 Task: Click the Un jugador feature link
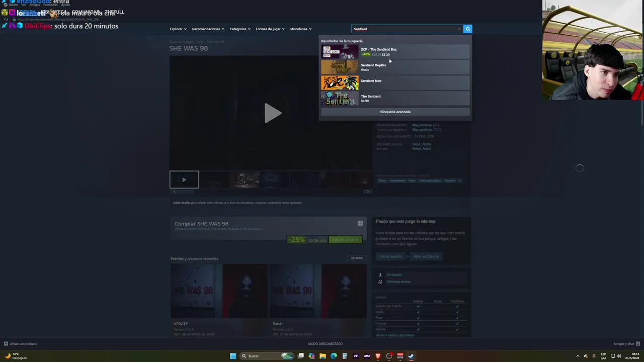pyautogui.click(x=394, y=275)
